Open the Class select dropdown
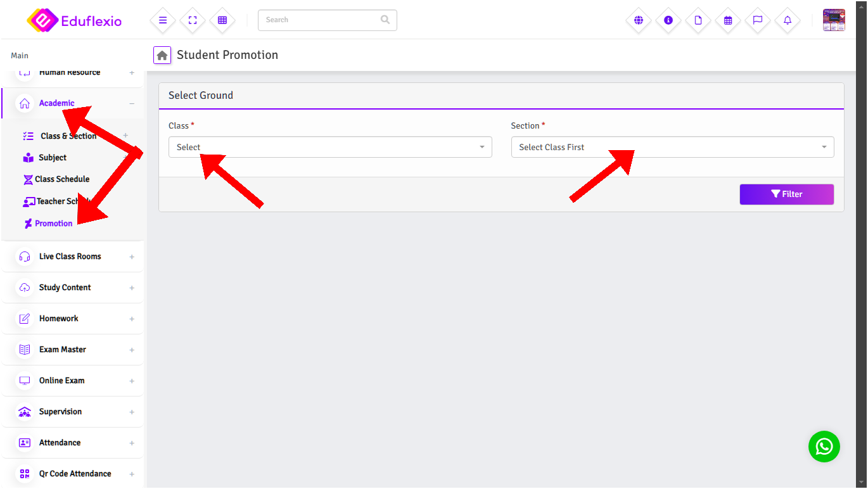Viewport: 868px width, 489px height. [329, 147]
